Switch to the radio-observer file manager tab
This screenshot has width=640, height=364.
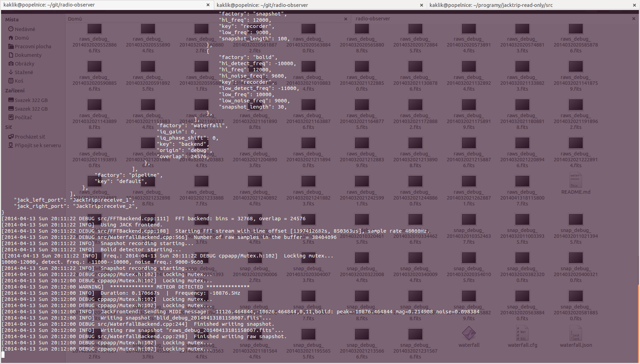(x=373, y=19)
